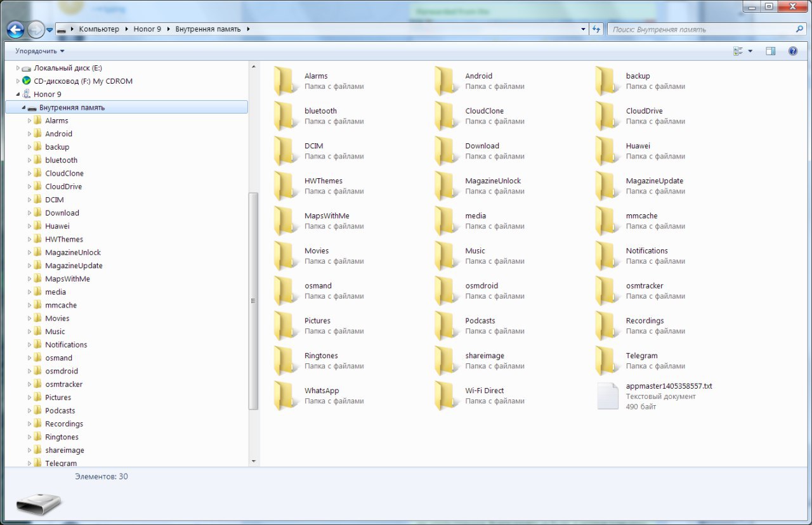Change view with the view mode icon

738,51
